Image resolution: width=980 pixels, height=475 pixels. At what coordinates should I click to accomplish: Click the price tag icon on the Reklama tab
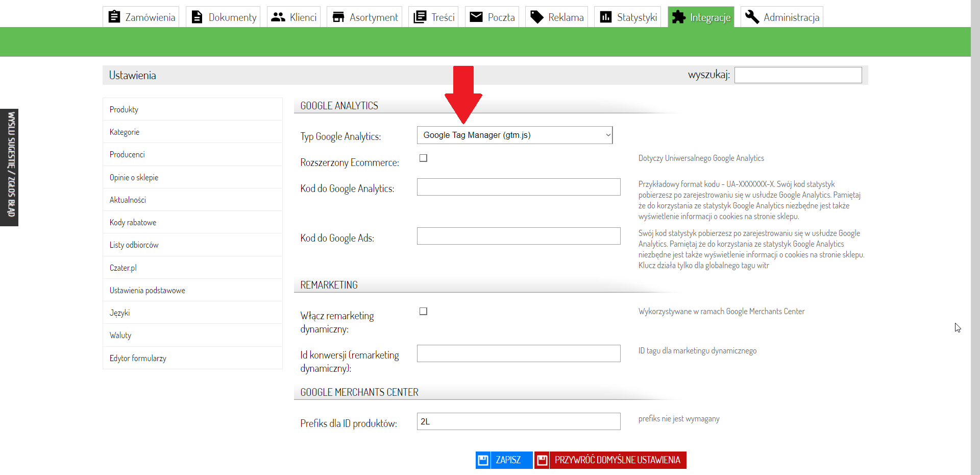click(537, 17)
